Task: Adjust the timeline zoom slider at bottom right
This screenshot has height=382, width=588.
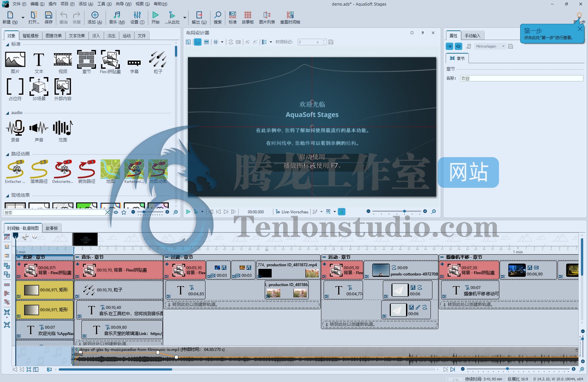Action: click(507, 369)
